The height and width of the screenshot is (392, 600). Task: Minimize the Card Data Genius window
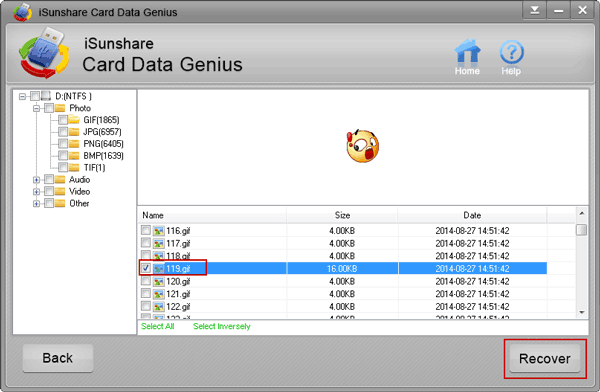[558, 10]
